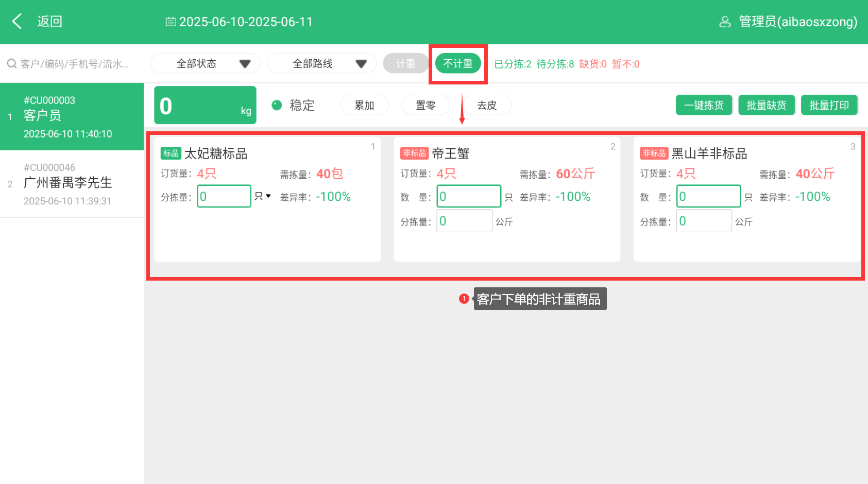Viewport: 868px width, 484px height.
Task: Click the 非标品 tag on 黑山羊非标品
Action: pos(654,153)
